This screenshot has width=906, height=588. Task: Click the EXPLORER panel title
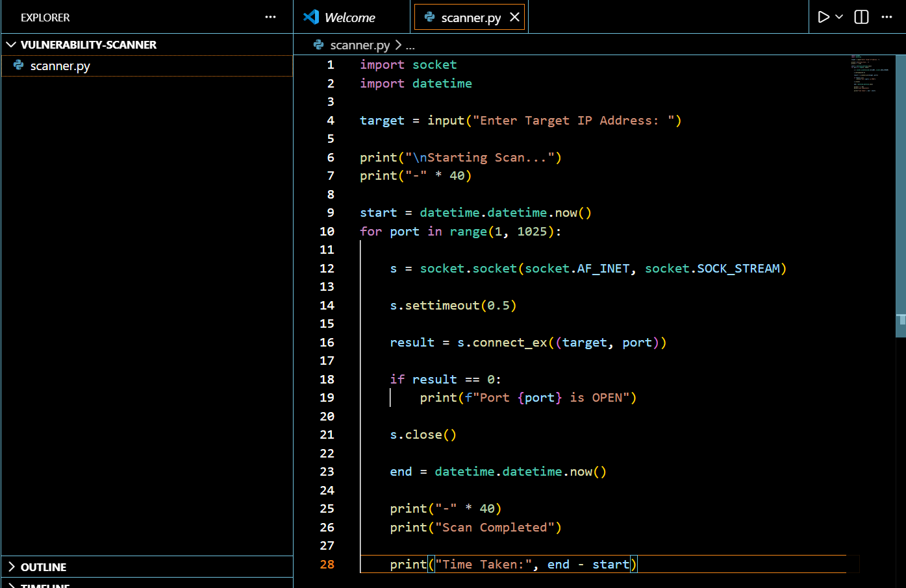pyautogui.click(x=45, y=18)
